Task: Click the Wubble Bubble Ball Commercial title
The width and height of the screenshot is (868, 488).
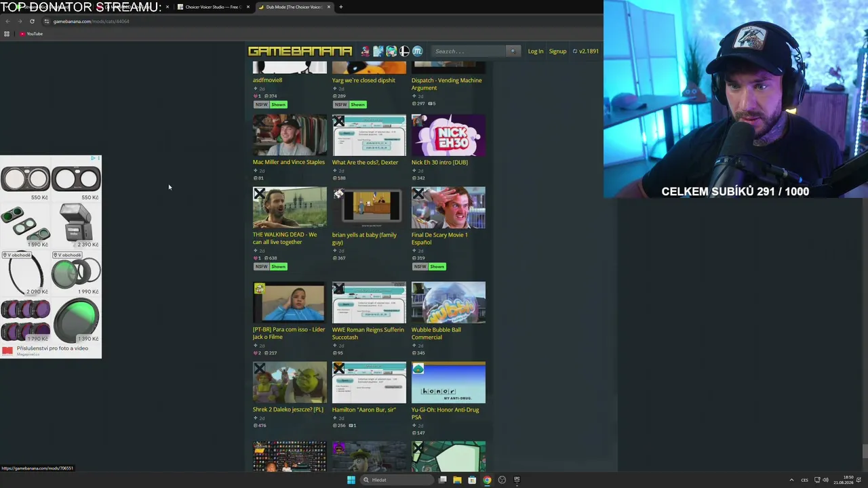Action: [x=436, y=333]
